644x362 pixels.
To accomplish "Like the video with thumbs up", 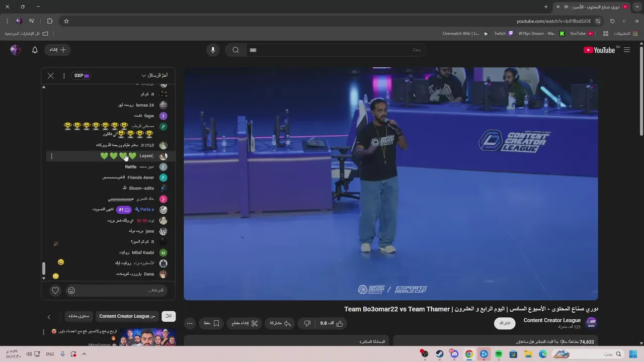I will 332,323.
